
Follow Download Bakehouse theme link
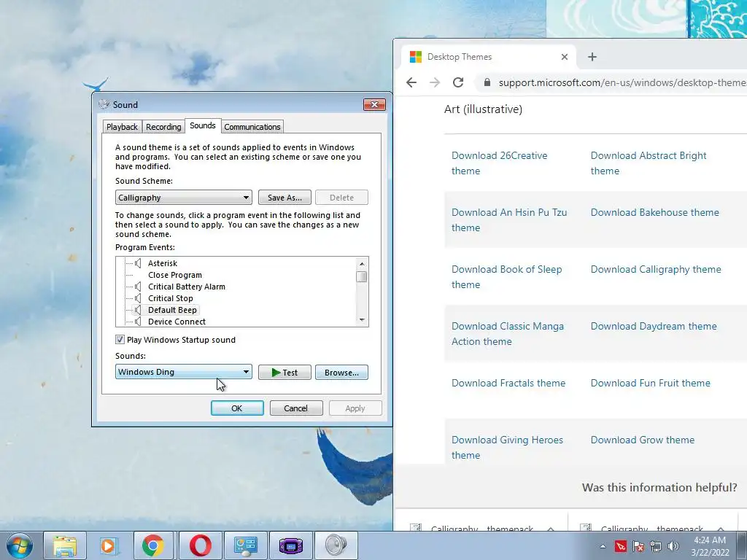point(654,212)
